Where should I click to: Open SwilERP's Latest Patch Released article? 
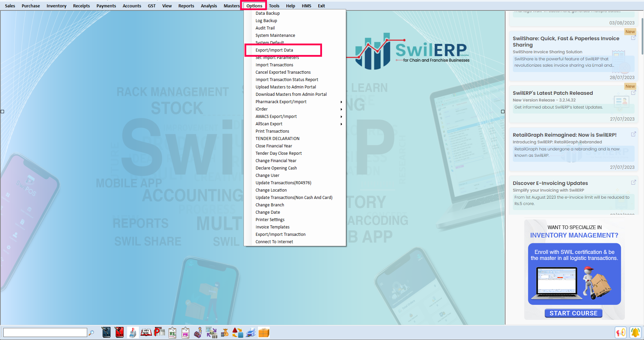click(x=552, y=93)
